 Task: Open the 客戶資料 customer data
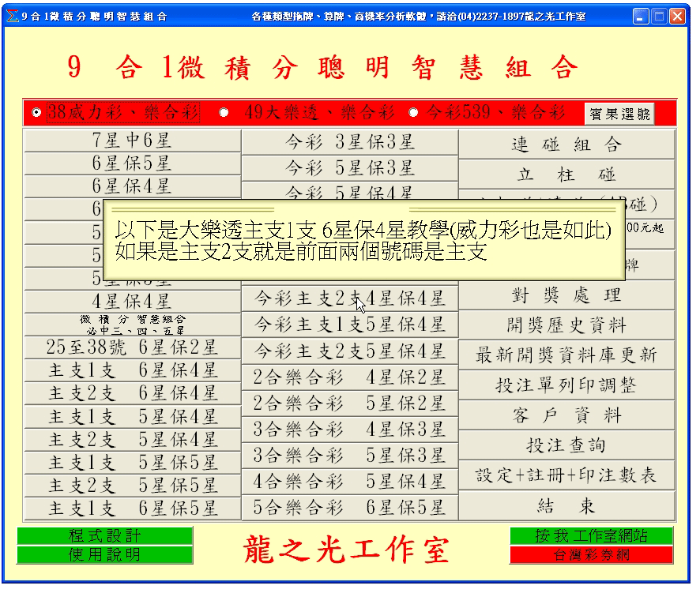pyautogui.click(x=567, y=415)
